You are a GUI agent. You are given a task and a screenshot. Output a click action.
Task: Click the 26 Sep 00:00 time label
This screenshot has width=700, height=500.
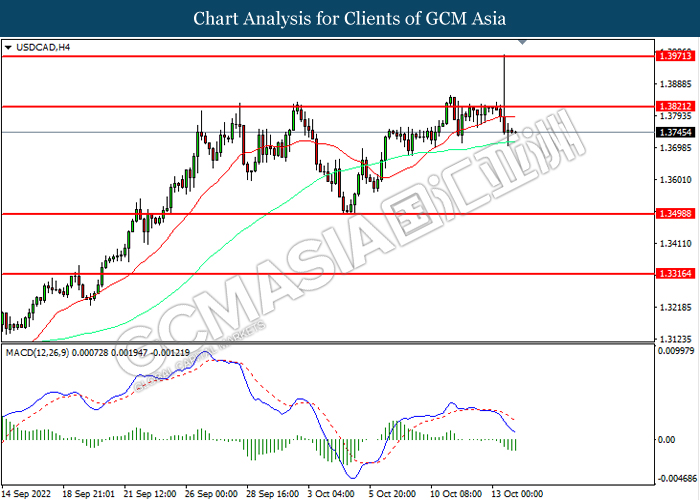click(211, 494)
